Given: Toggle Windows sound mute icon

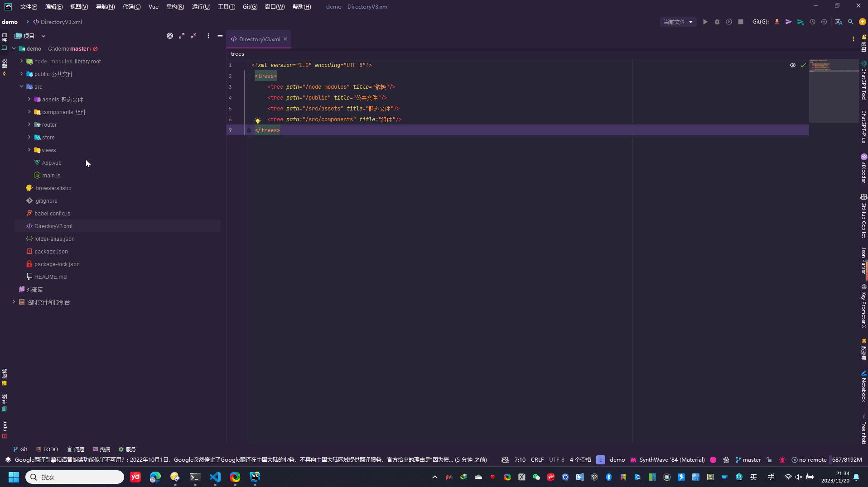Looking at the screenshot, I should [799, 477].
